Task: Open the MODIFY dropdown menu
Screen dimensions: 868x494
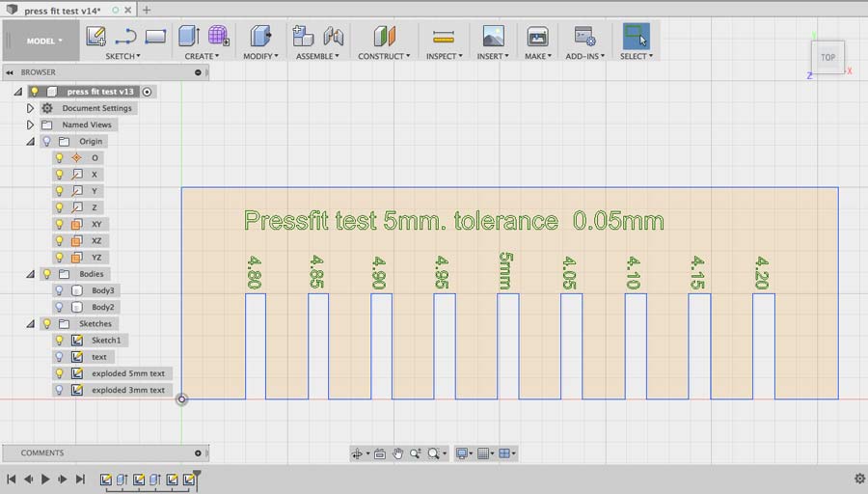Action: click(x=260, y=56)
